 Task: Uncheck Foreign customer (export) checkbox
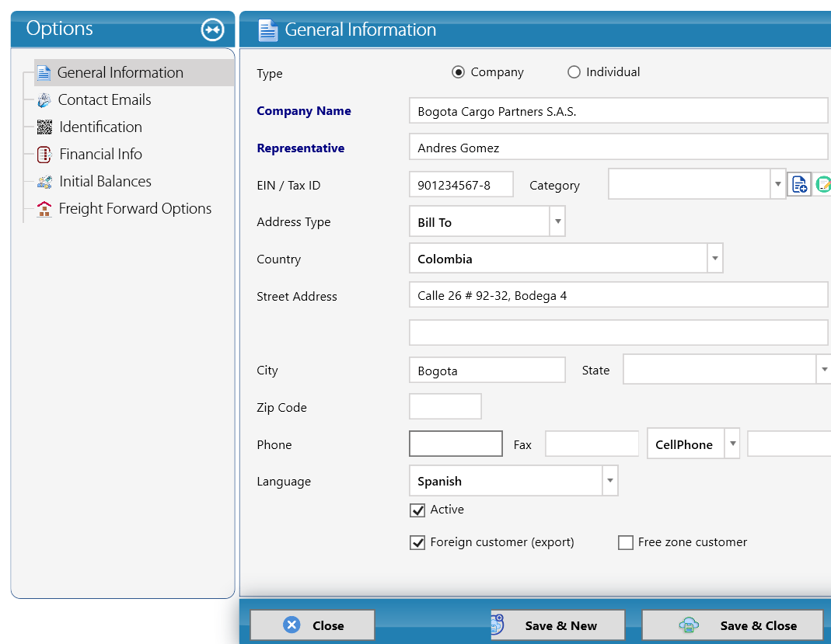pos(417,543)
